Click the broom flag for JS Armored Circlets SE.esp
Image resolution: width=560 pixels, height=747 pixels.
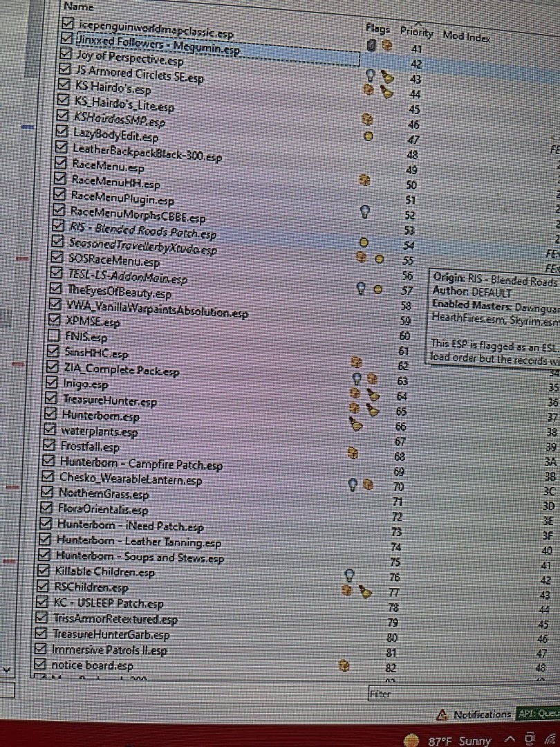coord(388,92)
